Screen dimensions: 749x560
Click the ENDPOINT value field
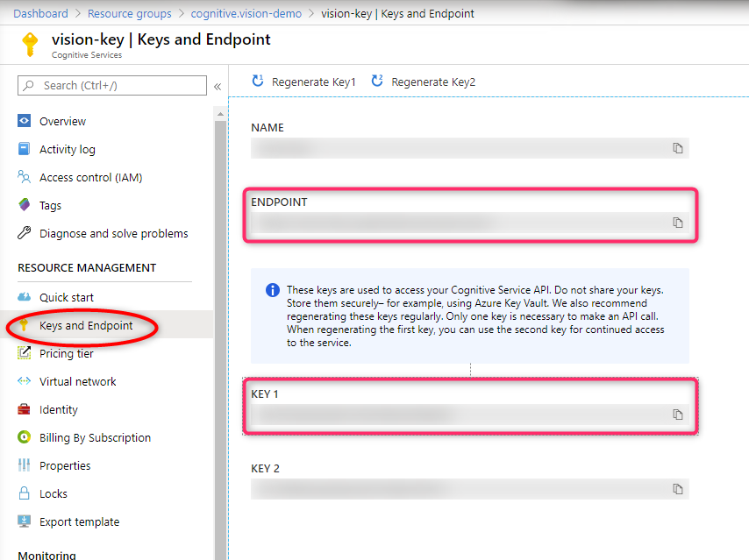point(470,223)
